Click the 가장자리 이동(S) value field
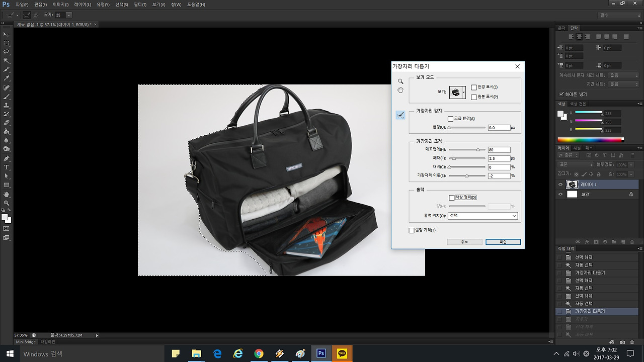The image size is (644, 362). click(499, 175)
